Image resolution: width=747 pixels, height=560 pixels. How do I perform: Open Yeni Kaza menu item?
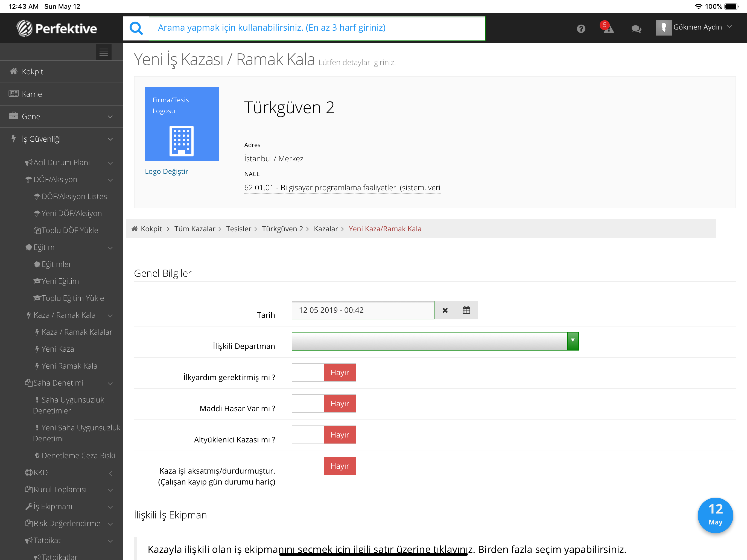54,349
